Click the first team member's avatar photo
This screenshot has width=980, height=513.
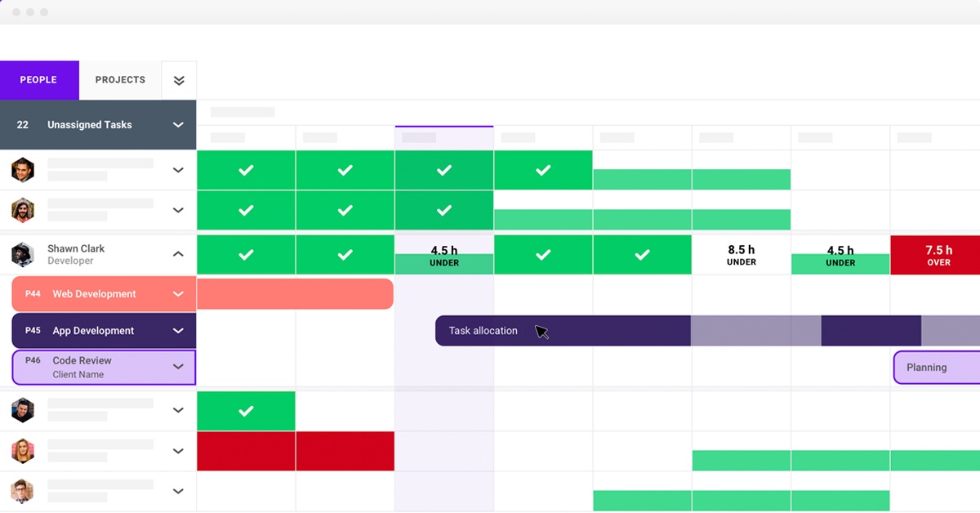coord(22,170)
